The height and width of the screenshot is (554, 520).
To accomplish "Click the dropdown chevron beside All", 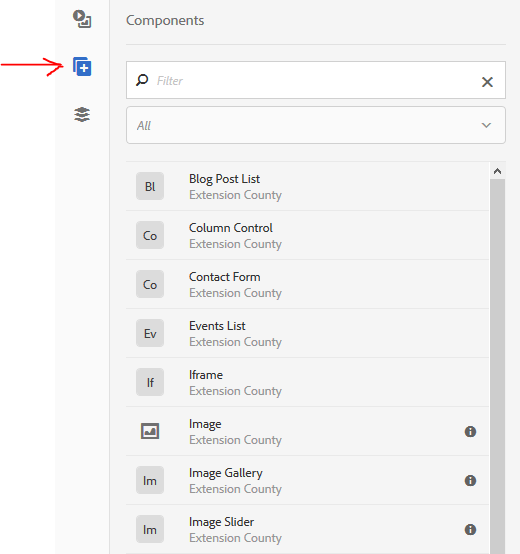I will point(486,125).
